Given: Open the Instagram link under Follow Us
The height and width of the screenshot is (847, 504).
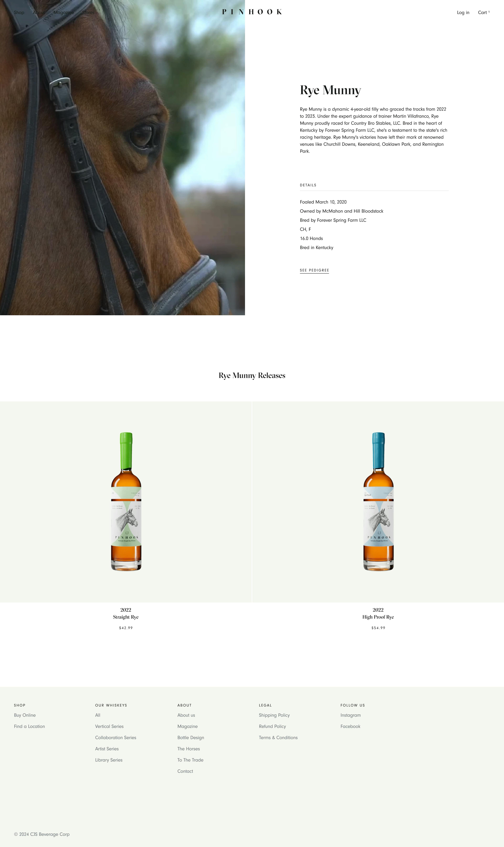Looking at the screenshot, I should pyautogui.click(x=350, y=715).
